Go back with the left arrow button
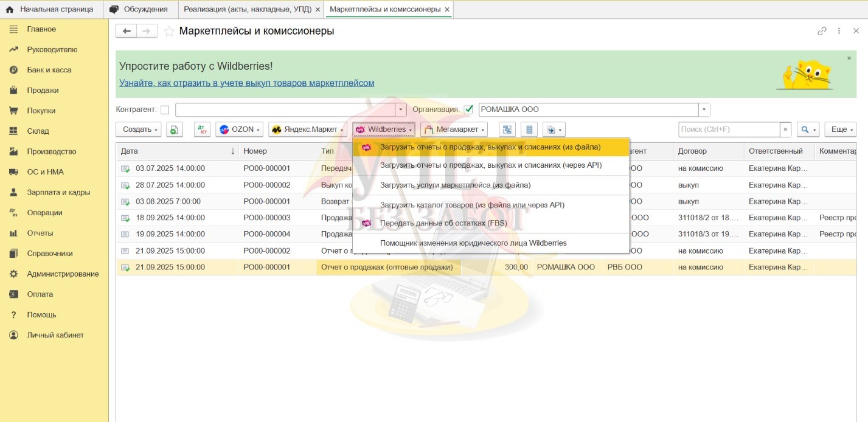This screenshot has height=422, width=868. coord(127,31)
